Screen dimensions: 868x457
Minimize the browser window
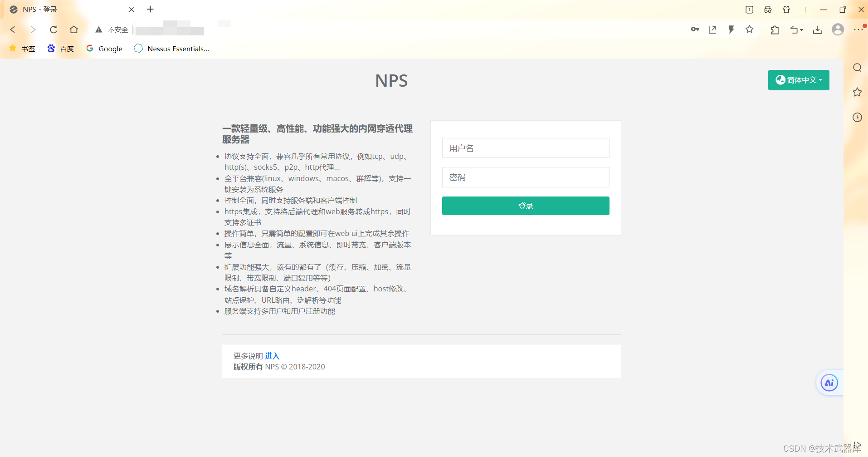click(824, 10)
